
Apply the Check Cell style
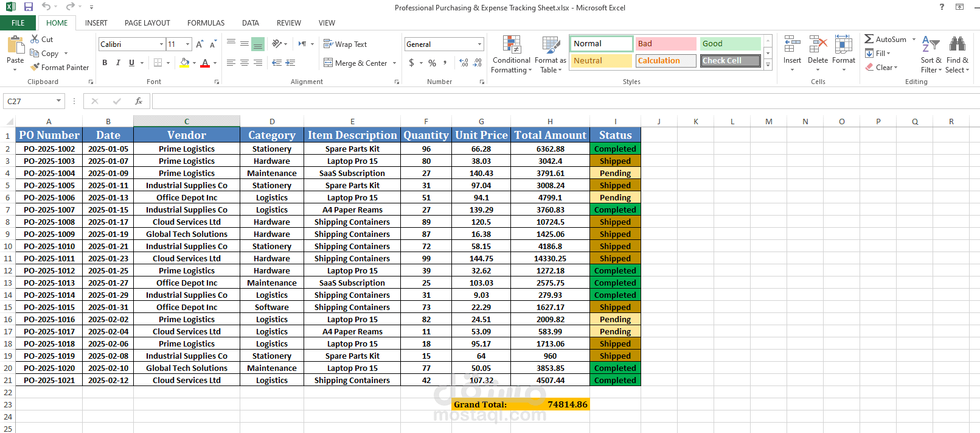[731, 61]
